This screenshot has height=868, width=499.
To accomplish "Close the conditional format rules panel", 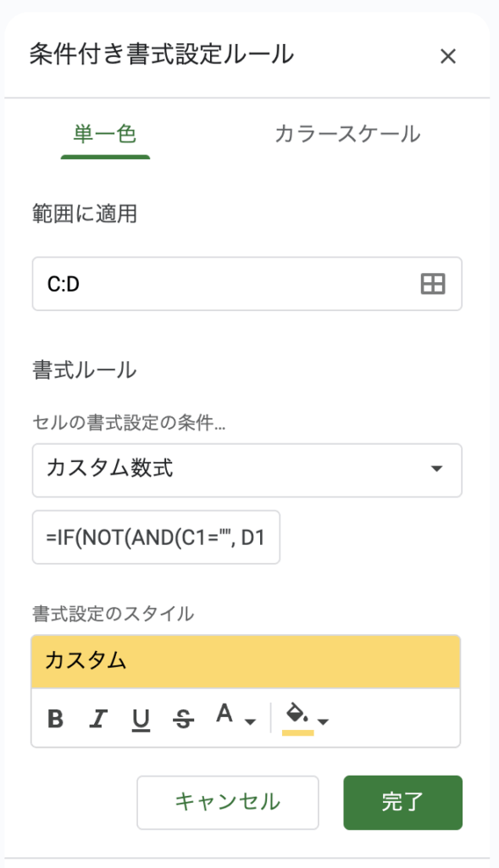I will [x=447, y=56].
